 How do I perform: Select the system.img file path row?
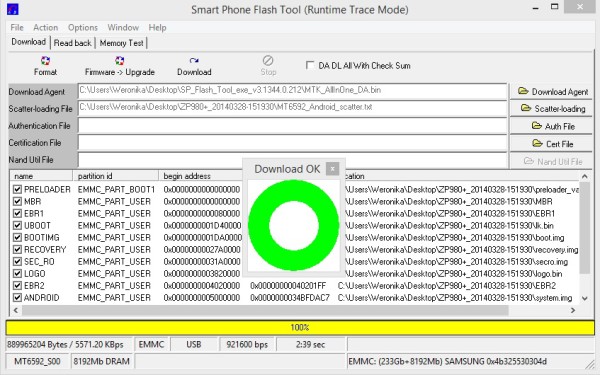coord(455,298)
